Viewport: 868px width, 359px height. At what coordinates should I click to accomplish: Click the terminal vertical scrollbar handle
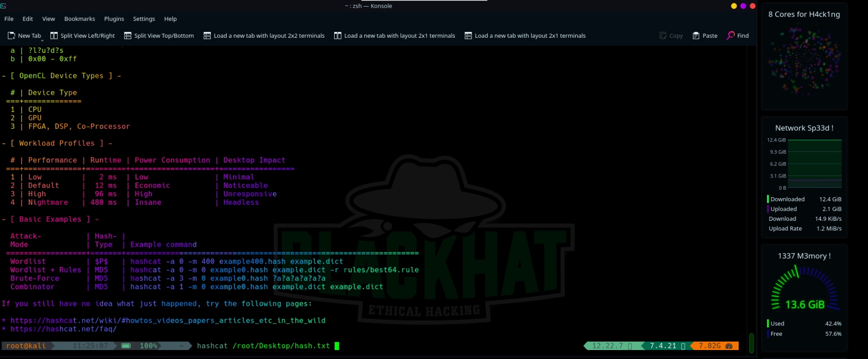(x=752, y=343)
